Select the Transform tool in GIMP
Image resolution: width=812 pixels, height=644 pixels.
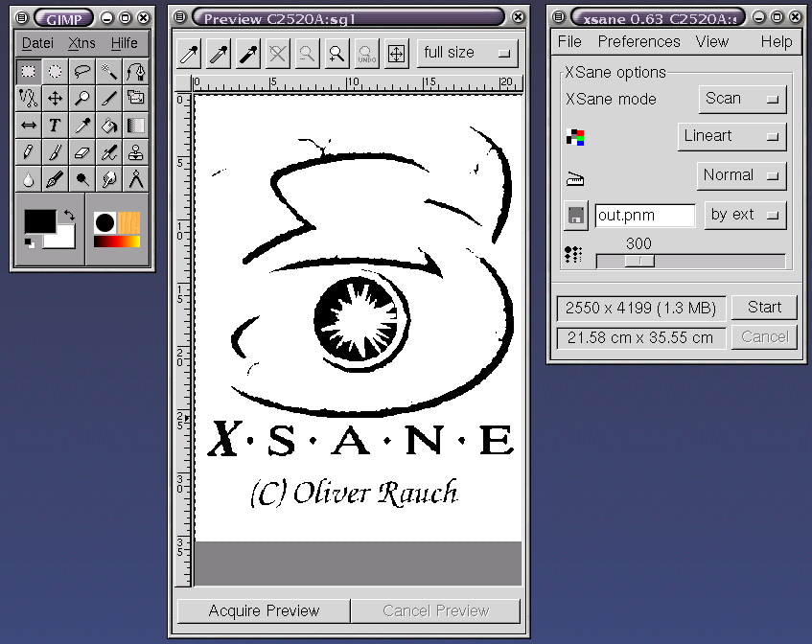pos(136,98)
